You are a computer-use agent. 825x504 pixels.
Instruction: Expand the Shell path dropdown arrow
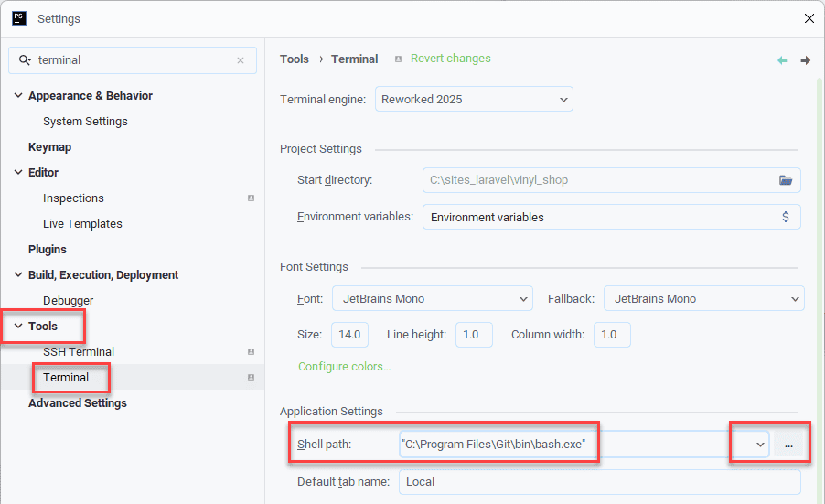[759, 445]
